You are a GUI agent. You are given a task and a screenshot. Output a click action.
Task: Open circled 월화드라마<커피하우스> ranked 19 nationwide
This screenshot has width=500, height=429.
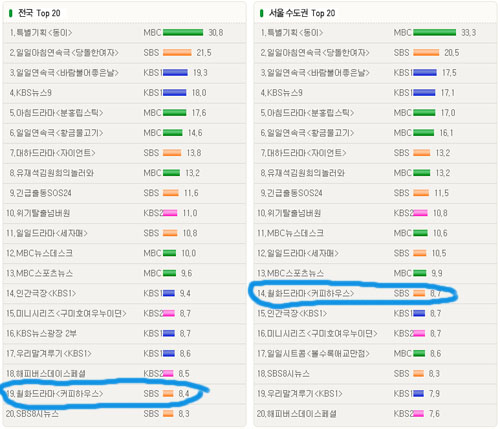[55, 394]
